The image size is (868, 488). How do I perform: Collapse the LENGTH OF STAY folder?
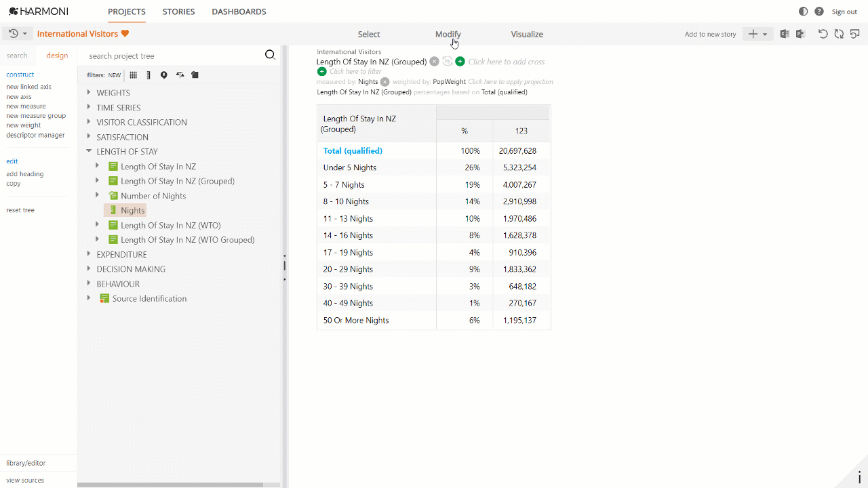[89, 151]
